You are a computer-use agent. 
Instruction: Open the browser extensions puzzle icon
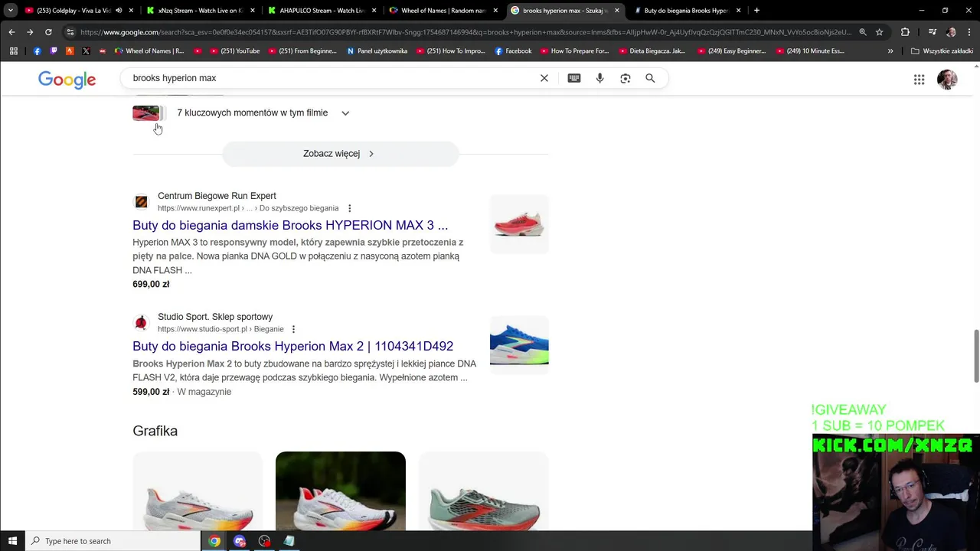tap(905, 32)
